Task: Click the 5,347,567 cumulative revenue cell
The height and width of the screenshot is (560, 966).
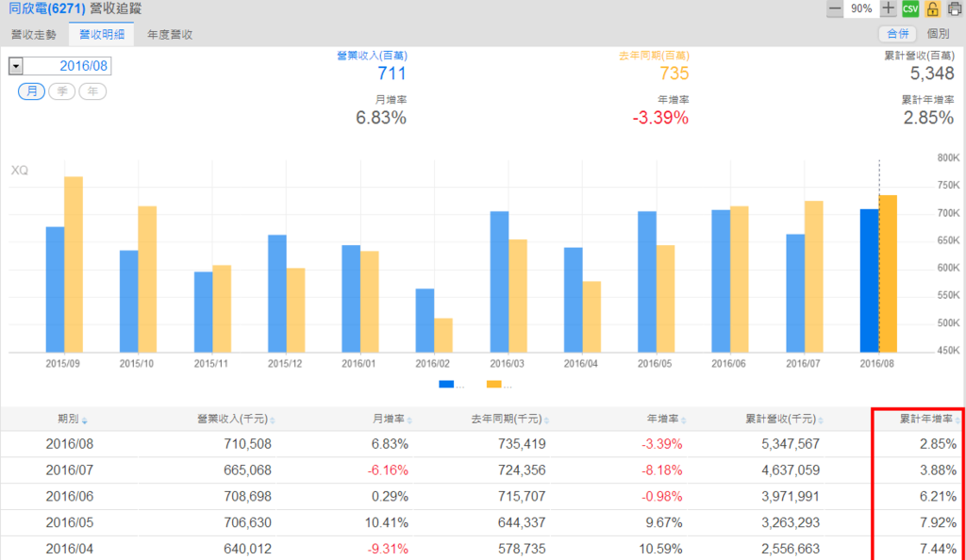Action: click(x=791, y=444)
